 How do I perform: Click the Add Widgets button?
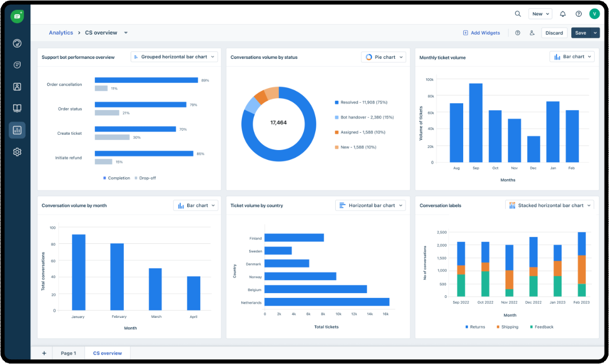pos(482,33)
